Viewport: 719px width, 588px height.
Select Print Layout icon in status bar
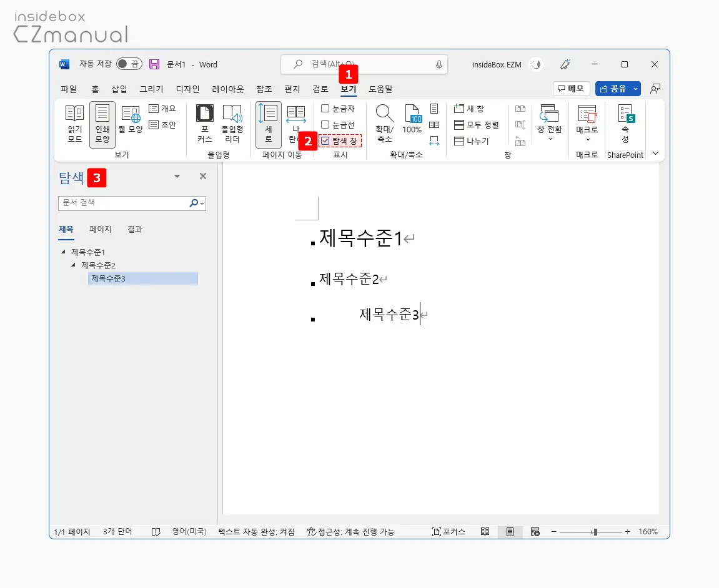(x=510, y=532)
